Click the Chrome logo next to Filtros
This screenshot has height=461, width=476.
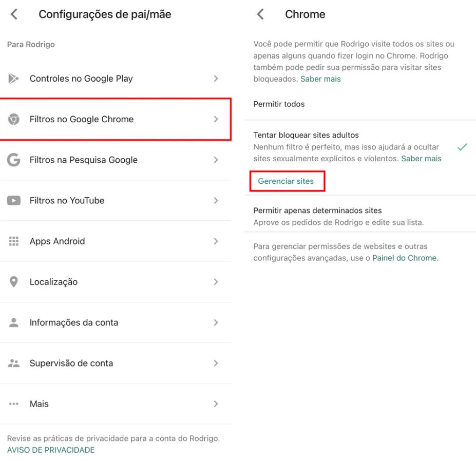14,119
